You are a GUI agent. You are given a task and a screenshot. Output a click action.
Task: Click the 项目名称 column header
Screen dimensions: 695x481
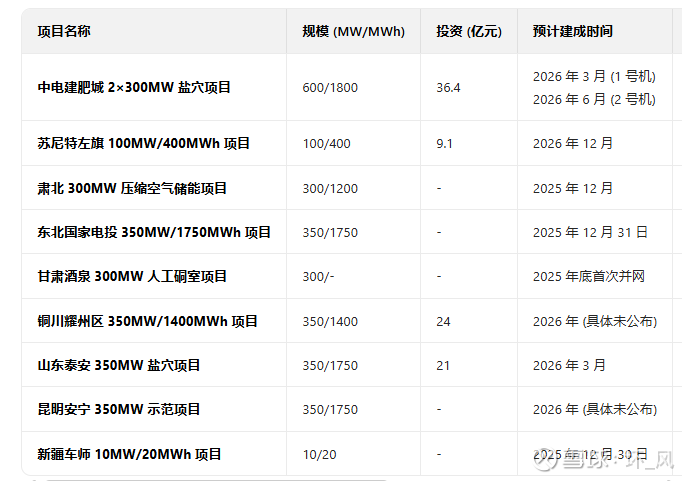point(64,31)
